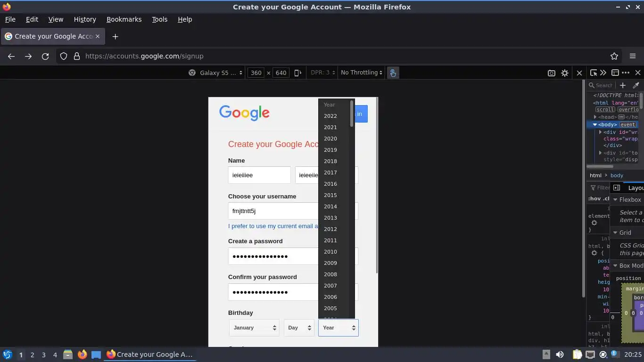Click the first name input field

259,175
